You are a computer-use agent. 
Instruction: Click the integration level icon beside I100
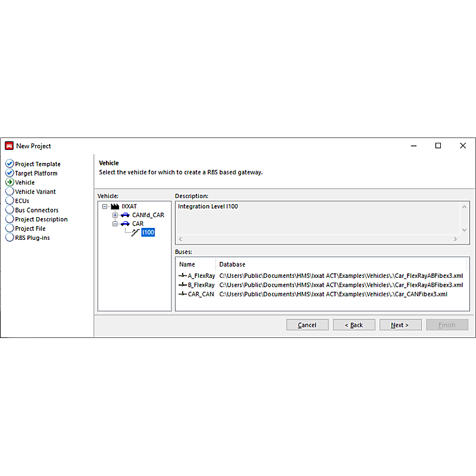[134, 233]
